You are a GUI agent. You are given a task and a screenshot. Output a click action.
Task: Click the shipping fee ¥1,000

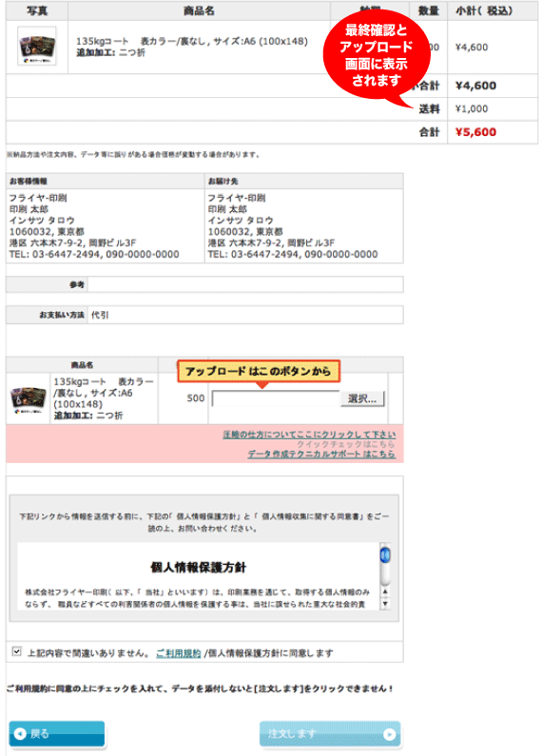472,109
